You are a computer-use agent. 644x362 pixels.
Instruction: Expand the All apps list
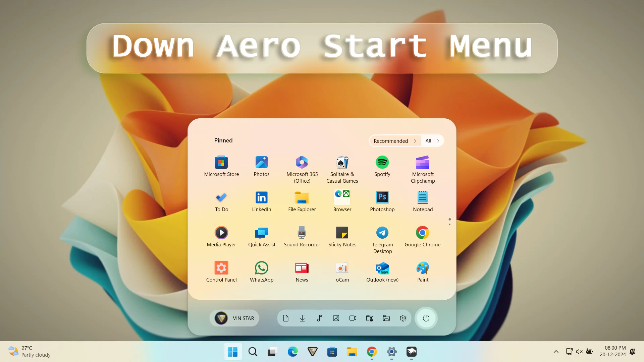432,141
